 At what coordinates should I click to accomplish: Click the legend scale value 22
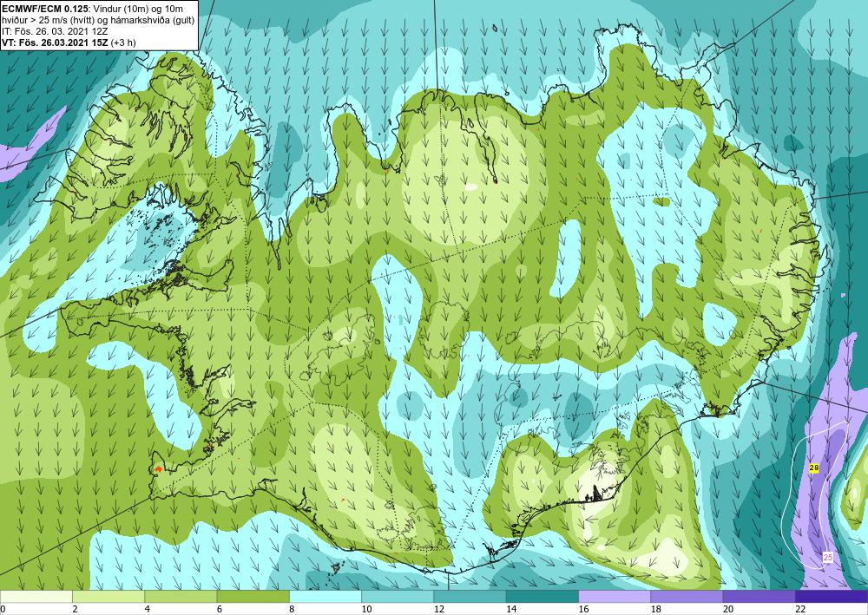pyautogui.click(x=799, y=609)
